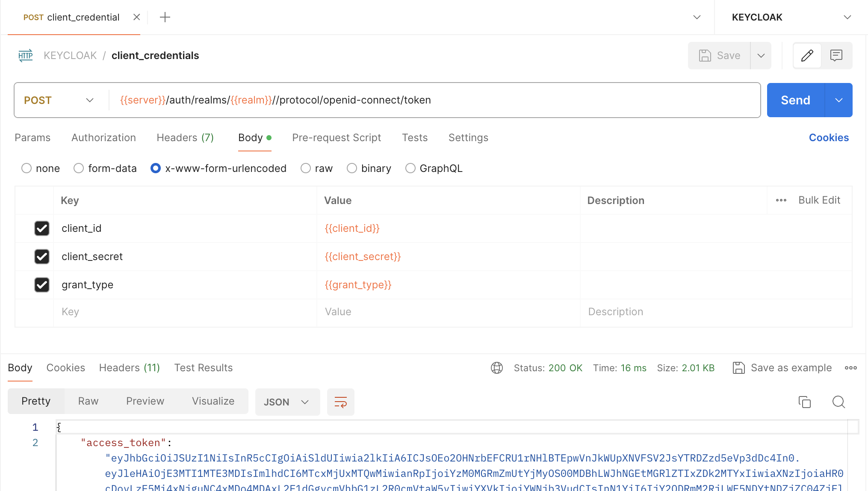Open the three-dots column options in table header
This screenshot has height=491, width=868.
point(781,200)
